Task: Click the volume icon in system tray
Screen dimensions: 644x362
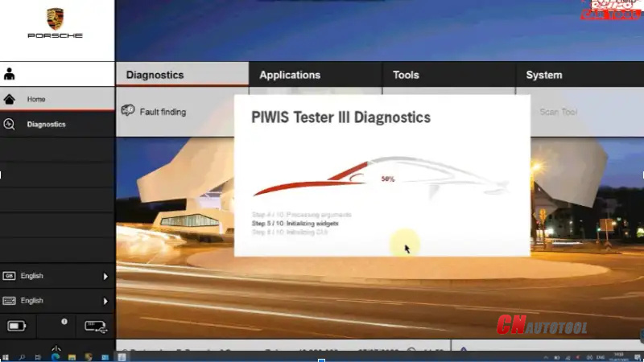Action: tap(589, 358)
